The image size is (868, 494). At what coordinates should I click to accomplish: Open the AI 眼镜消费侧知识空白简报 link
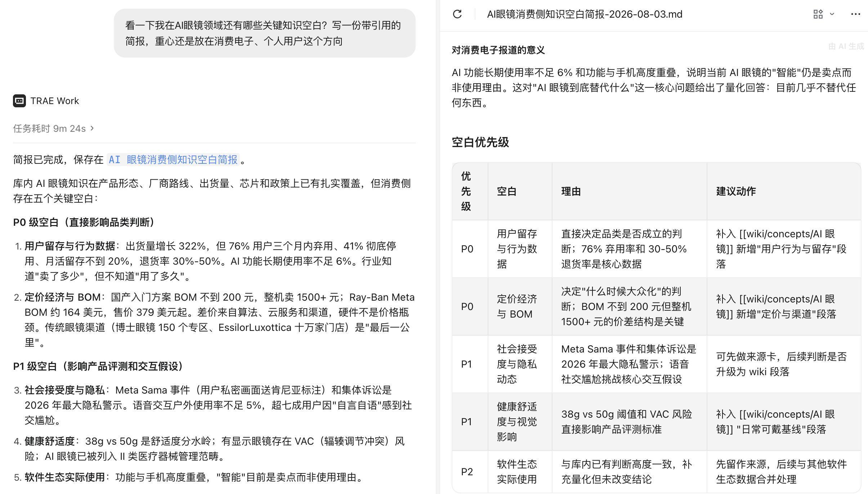[173, 160]
